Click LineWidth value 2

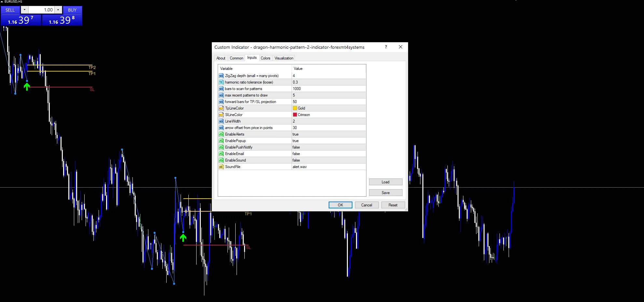(x=329, y=121)
